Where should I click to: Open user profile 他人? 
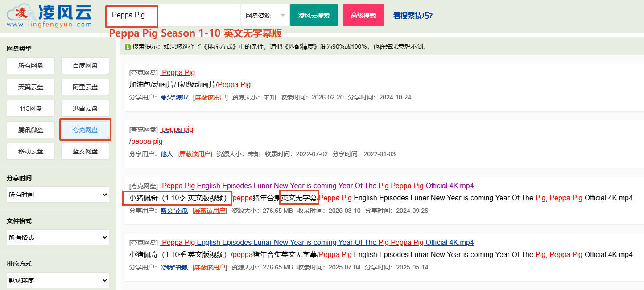[x=166, y=154]
